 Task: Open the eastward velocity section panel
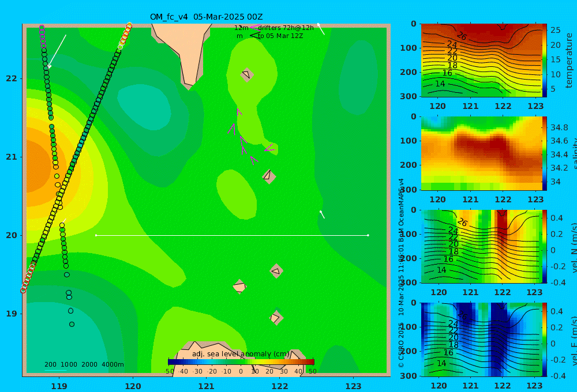[x=481, y=340]
